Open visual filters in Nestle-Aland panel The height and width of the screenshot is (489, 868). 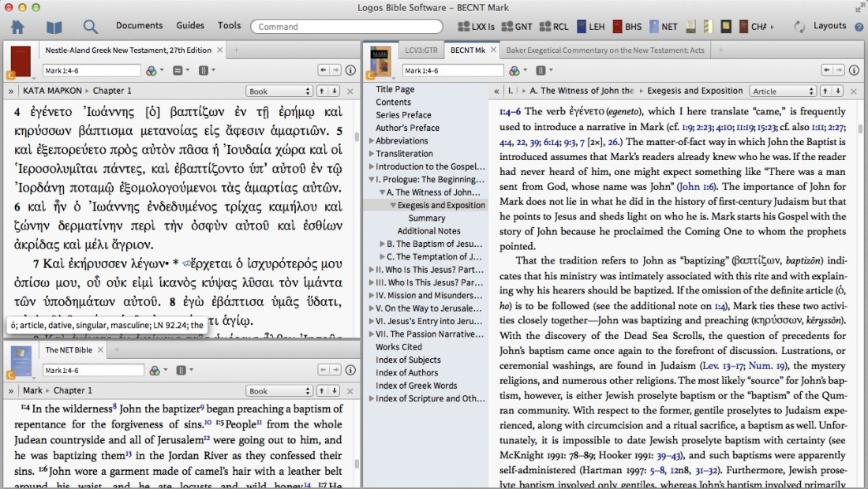(x=154, y=70)
